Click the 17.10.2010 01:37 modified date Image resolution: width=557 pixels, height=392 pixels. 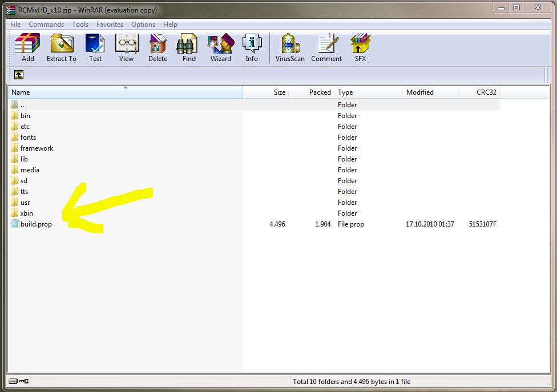430,224
